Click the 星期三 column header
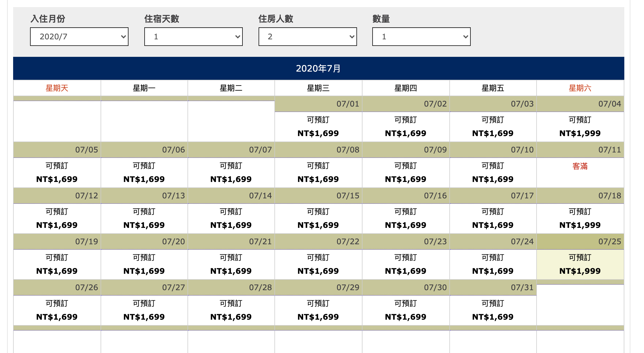 coord(318,88)
